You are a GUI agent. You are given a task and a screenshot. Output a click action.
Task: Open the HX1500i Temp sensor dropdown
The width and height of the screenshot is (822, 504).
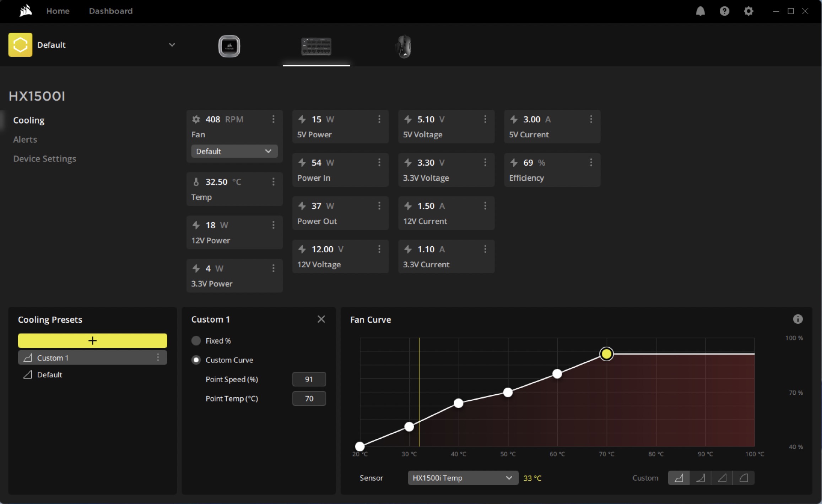[463, 478]
